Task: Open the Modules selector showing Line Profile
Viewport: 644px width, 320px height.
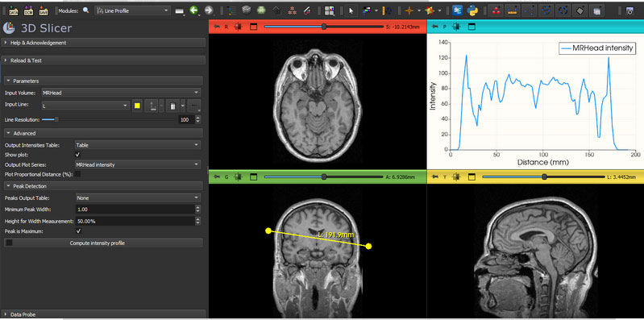Action: tap(133, 10)
